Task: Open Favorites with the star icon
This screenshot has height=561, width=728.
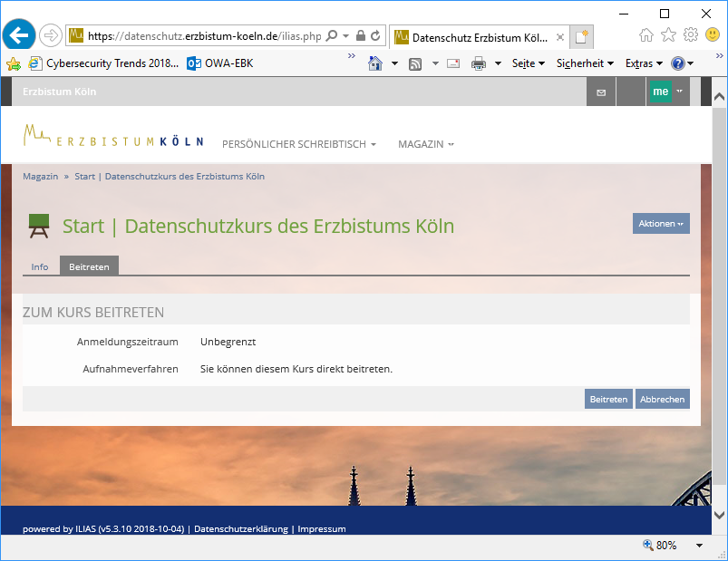Action: point(668,34)
